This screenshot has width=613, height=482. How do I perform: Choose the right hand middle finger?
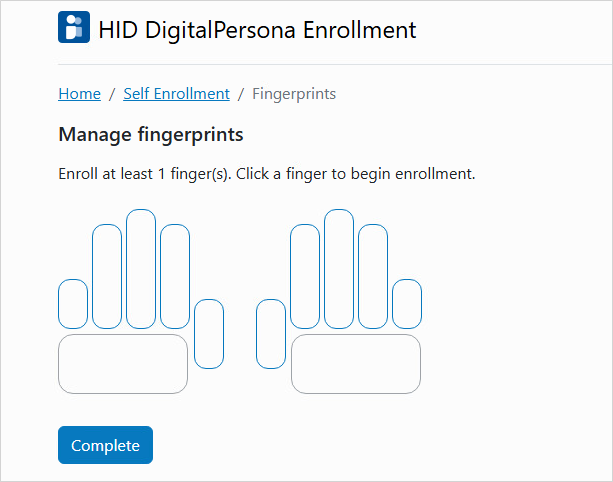click(339, 268)
